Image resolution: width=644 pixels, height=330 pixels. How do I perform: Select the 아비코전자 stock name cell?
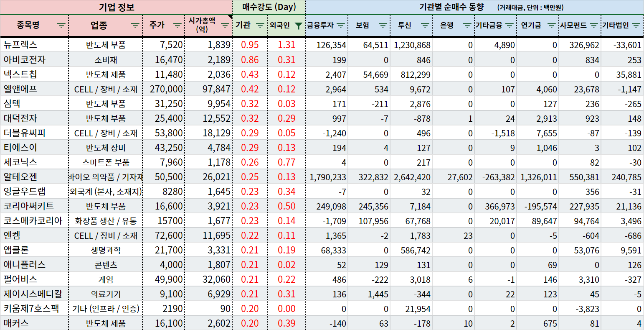pos(34,59)
